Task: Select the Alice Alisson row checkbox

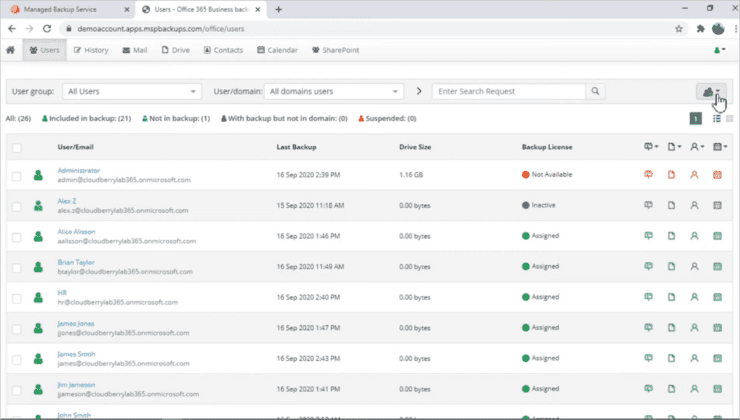Action: pos(17,237)
